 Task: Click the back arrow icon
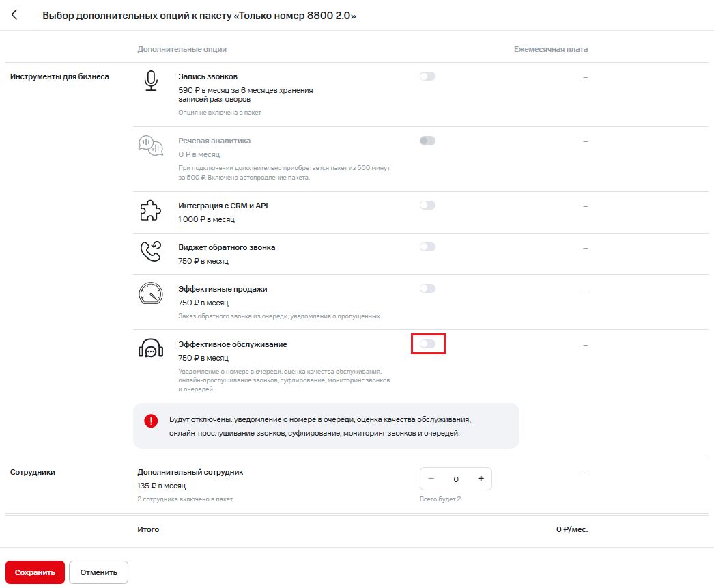click(x=14, y=15)
